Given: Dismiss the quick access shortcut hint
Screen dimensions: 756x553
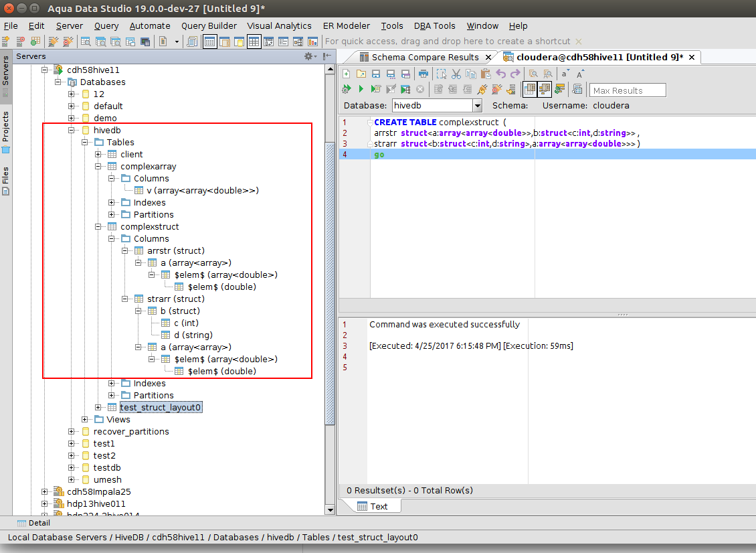Looking at the screenshot, I should 579,42.
